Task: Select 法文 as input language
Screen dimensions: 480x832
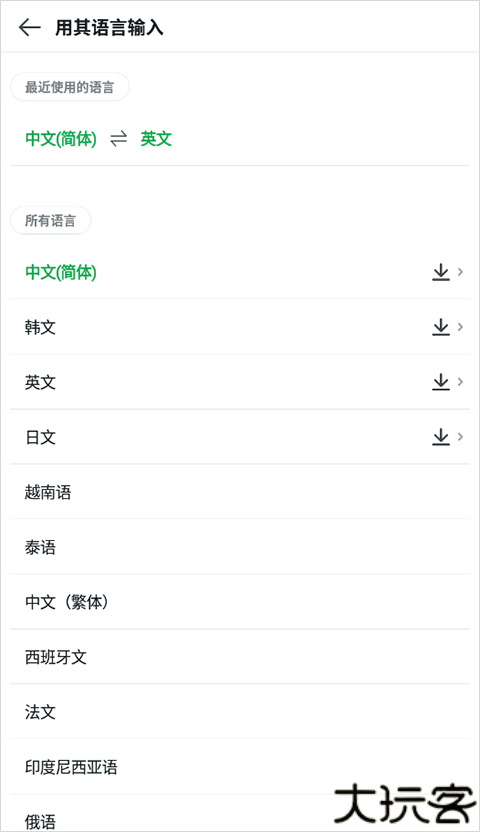Action: (x=240, y=712)
